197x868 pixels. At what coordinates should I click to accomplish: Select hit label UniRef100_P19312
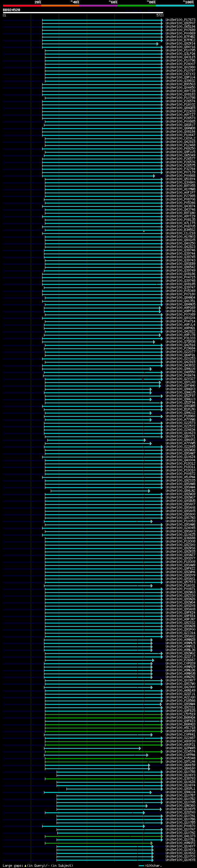[x=180, y=463]
